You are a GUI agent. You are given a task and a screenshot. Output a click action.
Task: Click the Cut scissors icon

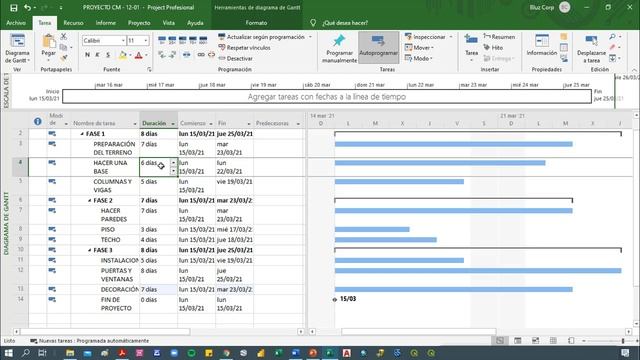pyautogui.click(x=64, y=36)
